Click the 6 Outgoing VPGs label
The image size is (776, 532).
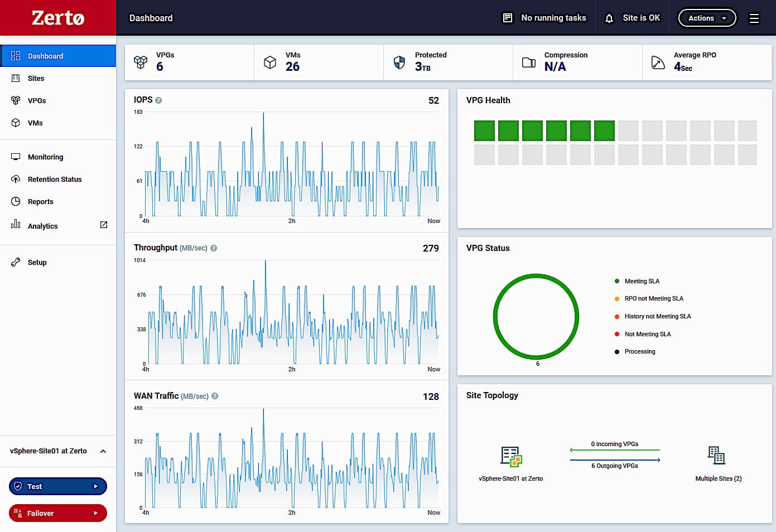point(615,466)
